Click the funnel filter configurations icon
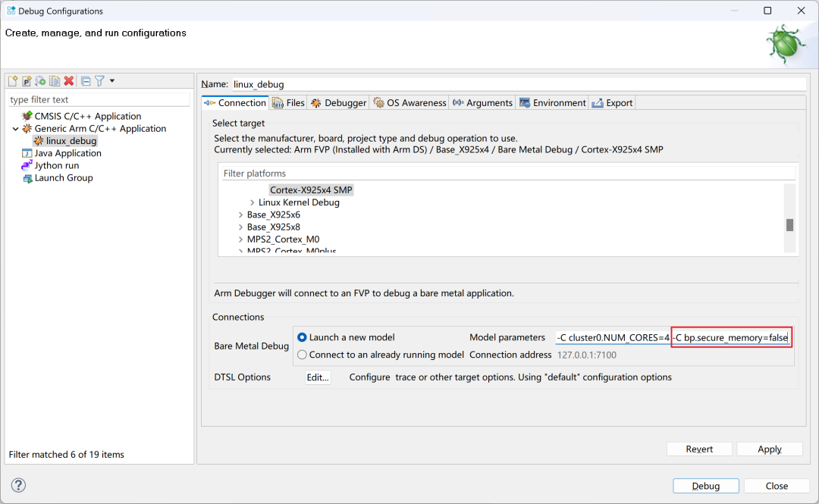819x504 pixels. (99, 81)
